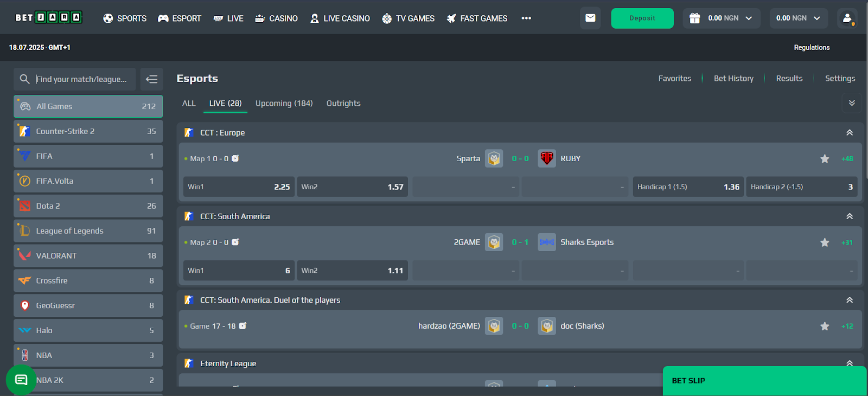Viewport: 868px width, 396px height.
Task: Switch to the LIVE (28) tab
Action: (225, 103)
